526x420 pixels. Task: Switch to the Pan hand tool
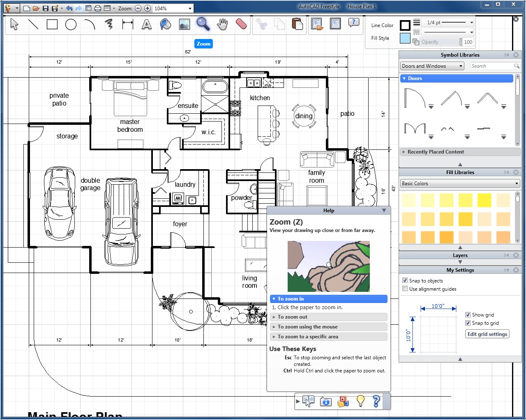click(x=222, y=24)
